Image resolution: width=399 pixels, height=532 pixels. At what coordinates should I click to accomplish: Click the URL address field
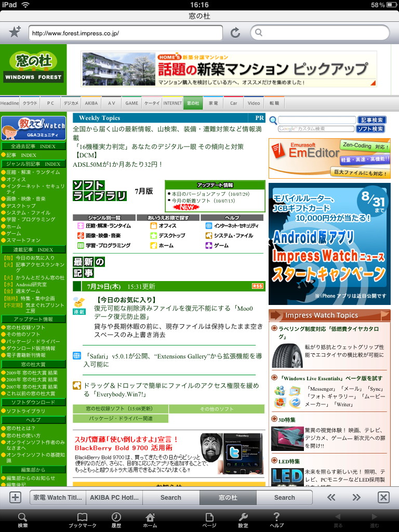pos(126,33)
